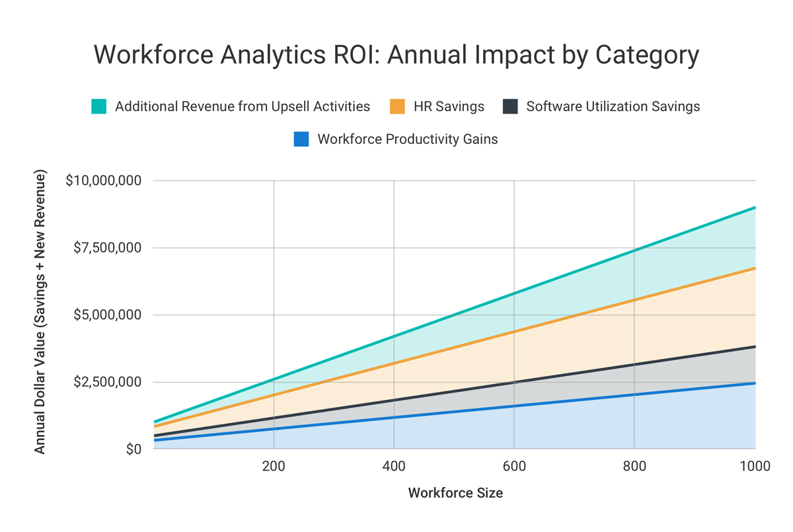Click the blue Workforce Productivity Gains square

pyautogui.click(x=302, y=139)
